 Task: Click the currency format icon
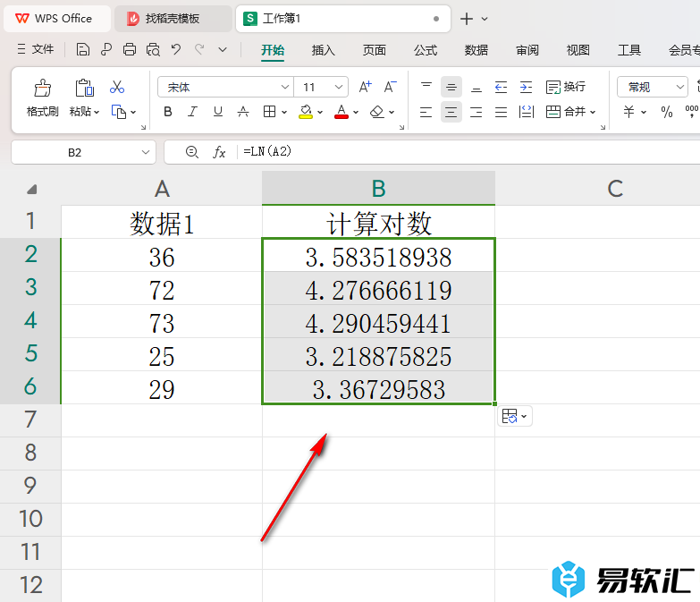pyautogui.click(x=629, y=112)
